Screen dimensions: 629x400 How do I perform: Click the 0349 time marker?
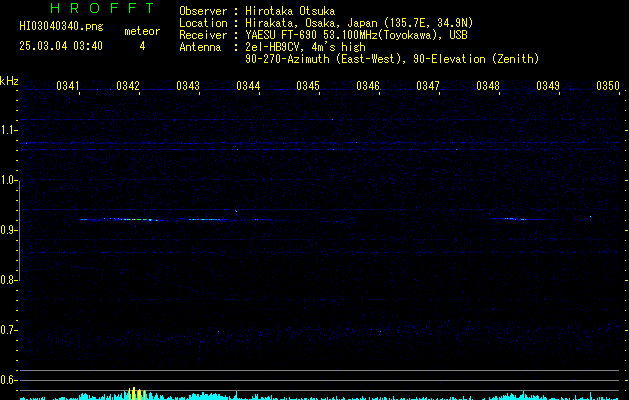point(548,86)
